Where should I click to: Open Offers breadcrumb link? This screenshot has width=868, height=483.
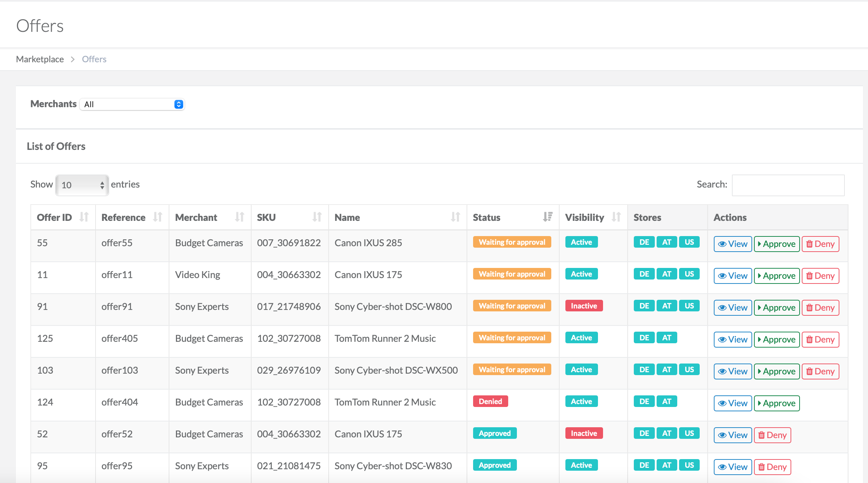click(94, 59)
